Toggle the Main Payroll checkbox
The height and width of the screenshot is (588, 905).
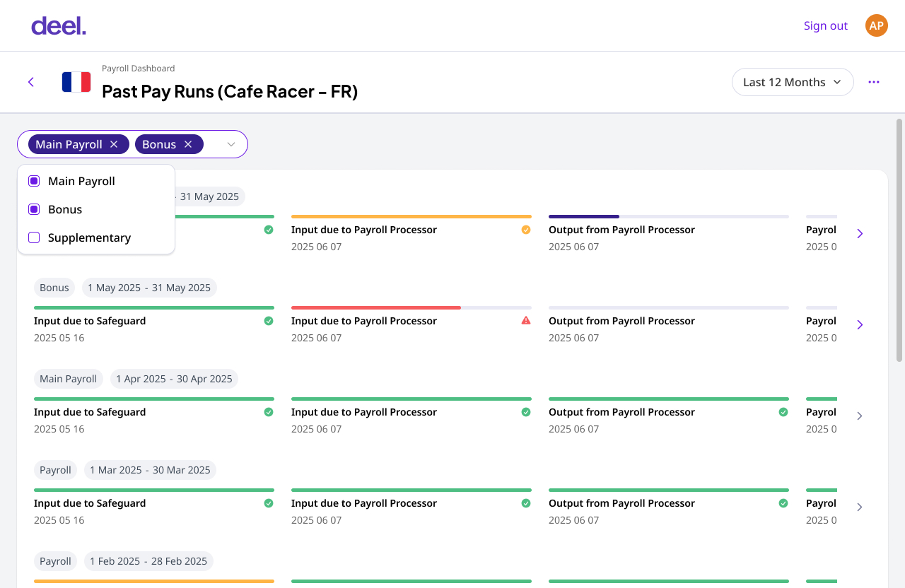(34, 181)
